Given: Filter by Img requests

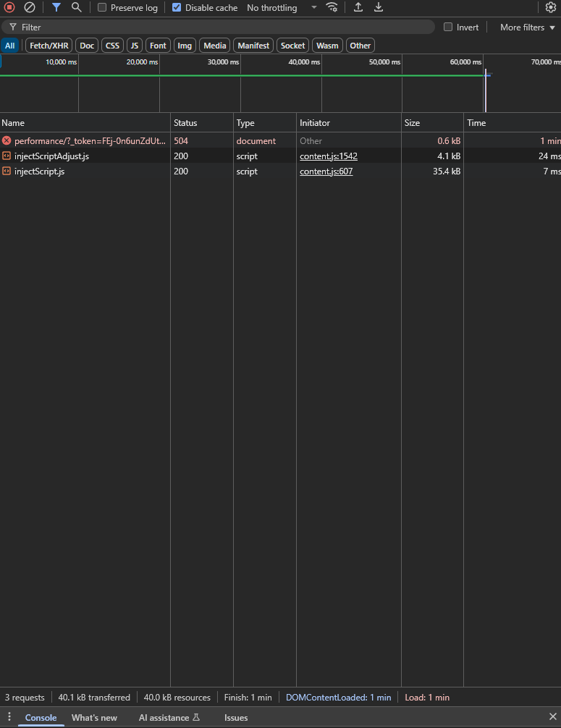Looking at the screenshot, I should coord(185,46).
